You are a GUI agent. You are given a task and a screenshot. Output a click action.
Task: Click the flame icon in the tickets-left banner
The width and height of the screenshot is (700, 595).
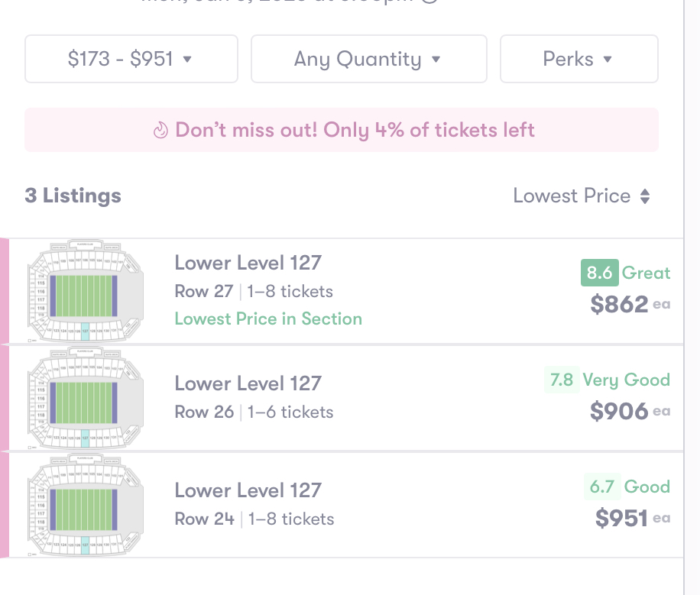(160, 131)
